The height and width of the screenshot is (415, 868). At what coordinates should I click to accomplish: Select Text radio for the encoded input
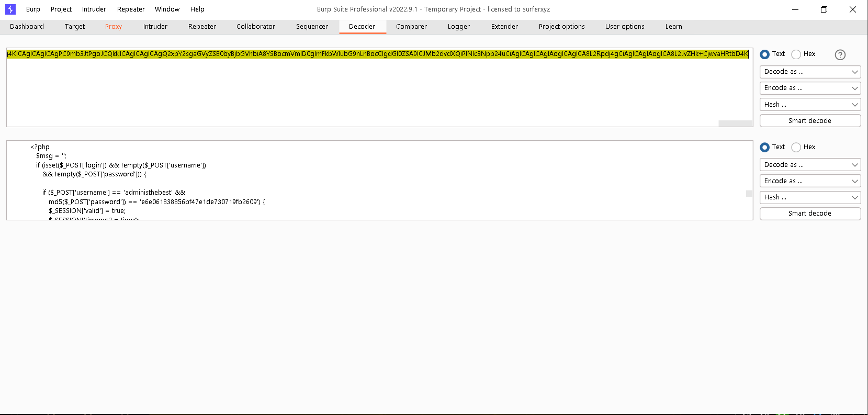click(x=765, y=54)
